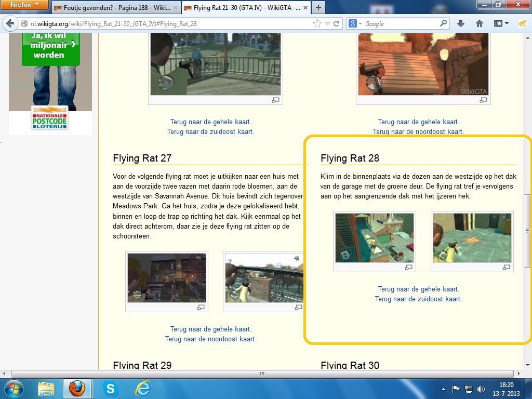Viewport: 532px width, 399px height.
Task: Open the Firefox application menu
Action: point(24,5)
